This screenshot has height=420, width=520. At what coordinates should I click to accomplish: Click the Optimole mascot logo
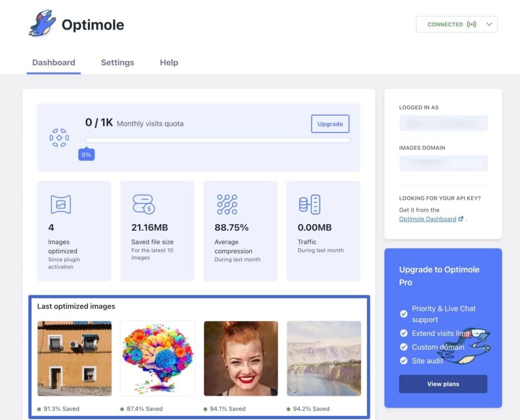coord(42,23)
